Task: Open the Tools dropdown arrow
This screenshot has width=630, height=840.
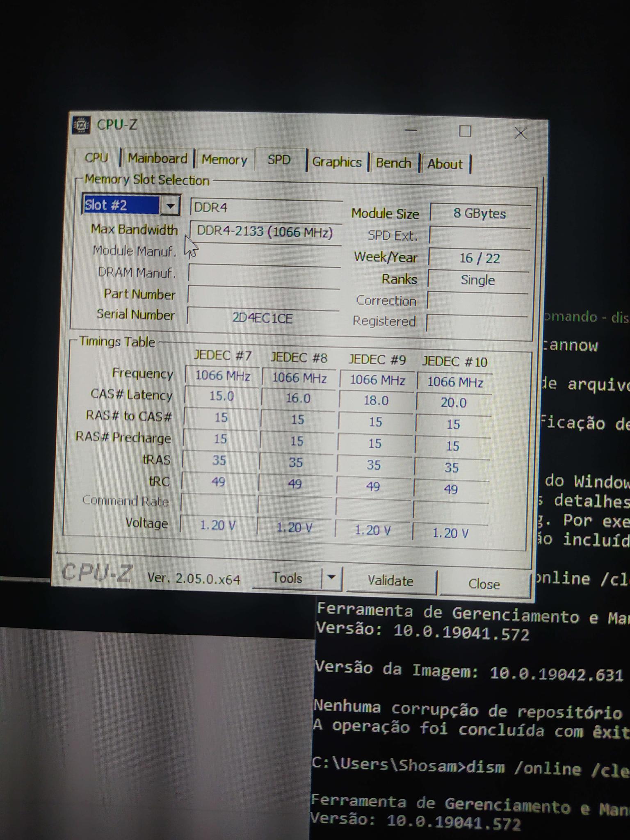Action: (331, 577)
